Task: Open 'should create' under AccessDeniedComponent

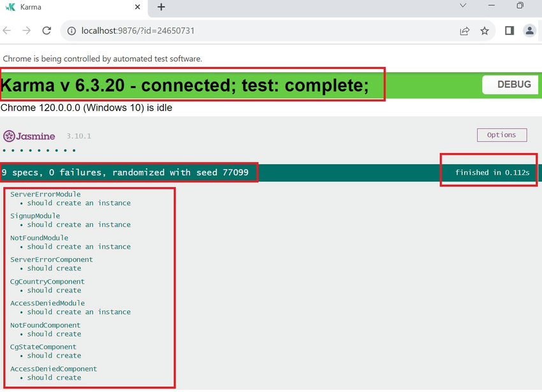Action: click(x=54, y=377)
